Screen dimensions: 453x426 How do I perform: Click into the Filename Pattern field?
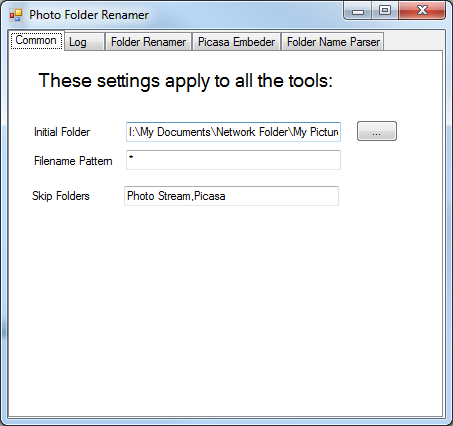tap(233, 160)
